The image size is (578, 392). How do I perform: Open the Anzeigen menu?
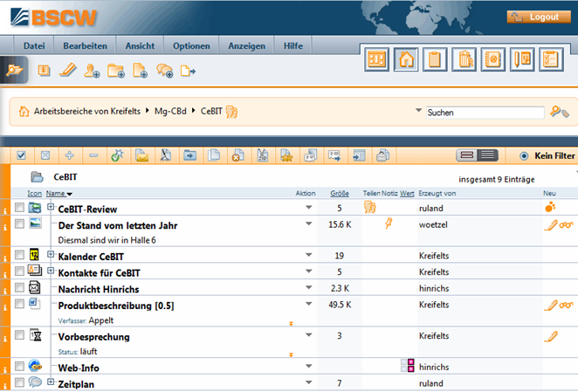[246, 45]
